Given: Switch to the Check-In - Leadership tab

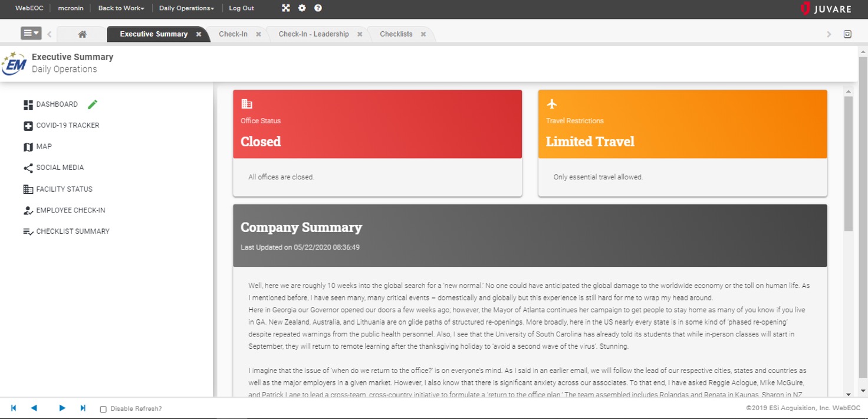Looking at the screenshot, I should point(314,34).
